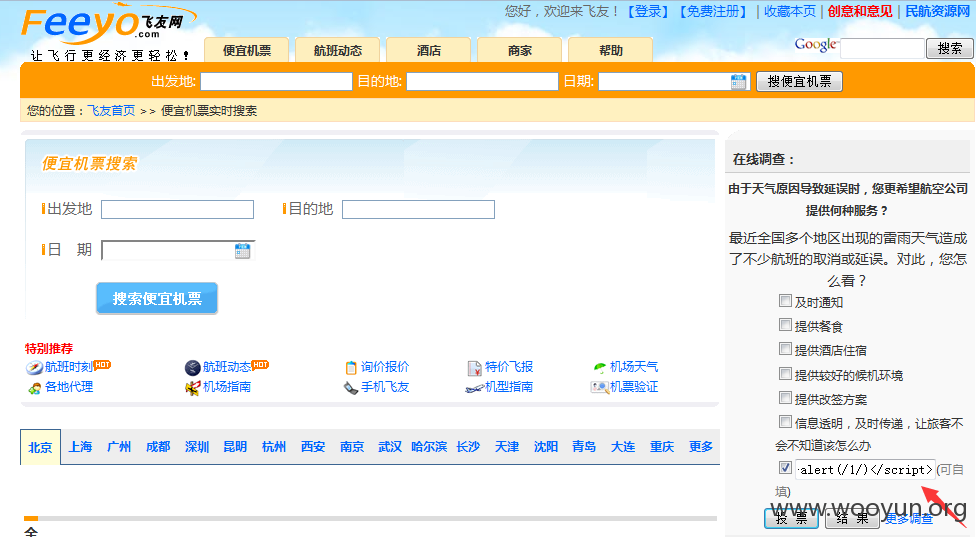Click the 航班动态 globe icon in recommendations

tap(192, 368)
